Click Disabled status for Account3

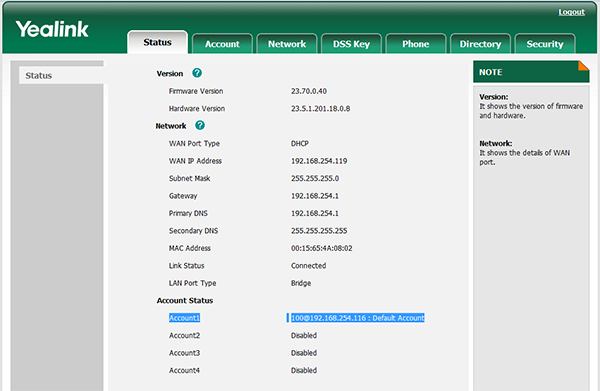click(304, 353)
